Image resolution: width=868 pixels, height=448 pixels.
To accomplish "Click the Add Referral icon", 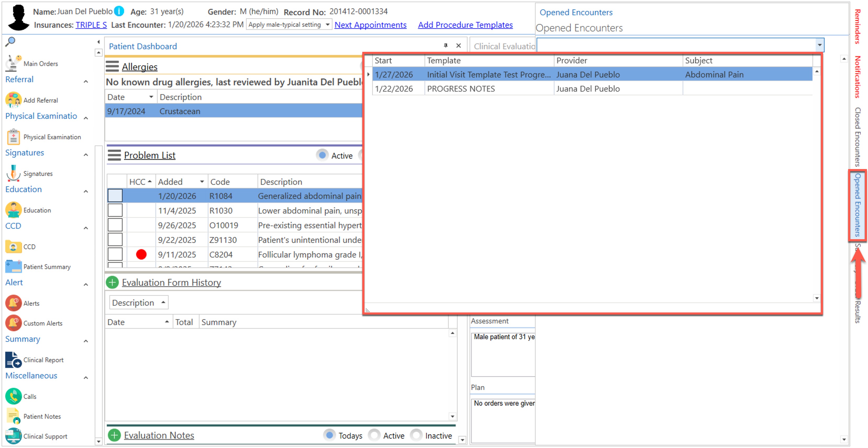I will pos(13,100).
